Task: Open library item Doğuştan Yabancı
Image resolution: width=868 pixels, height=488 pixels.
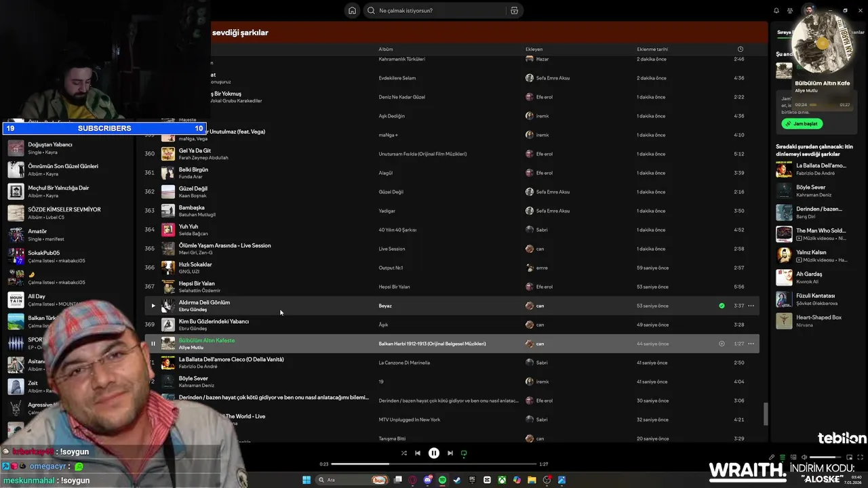Action: coord(68,148)
